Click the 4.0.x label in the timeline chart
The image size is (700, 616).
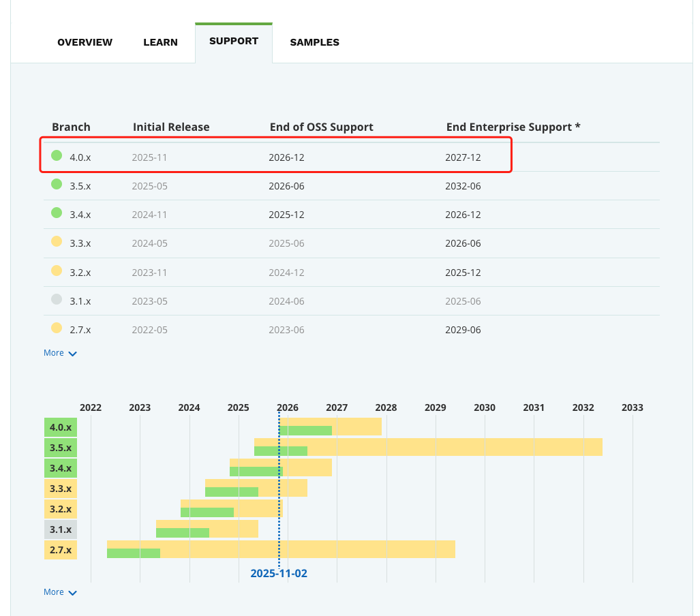tap(61, 427)
